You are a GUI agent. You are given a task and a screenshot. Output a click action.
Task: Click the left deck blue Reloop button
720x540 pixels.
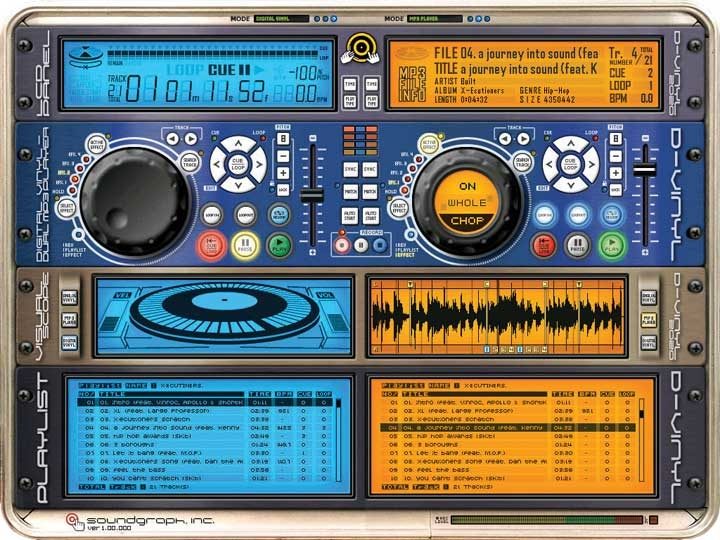coord(279,214)
